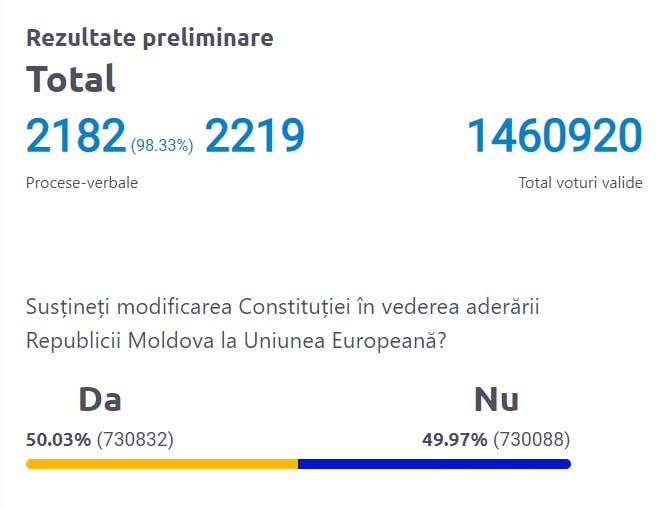The height and width of the screenshot is (508, 672).
Task: Click the 49.97% Nu percentage
Action: (455, 439)
